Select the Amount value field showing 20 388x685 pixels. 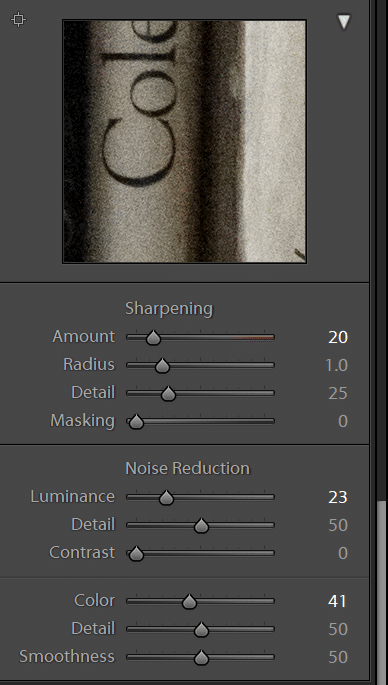click(x=338, y=337)
